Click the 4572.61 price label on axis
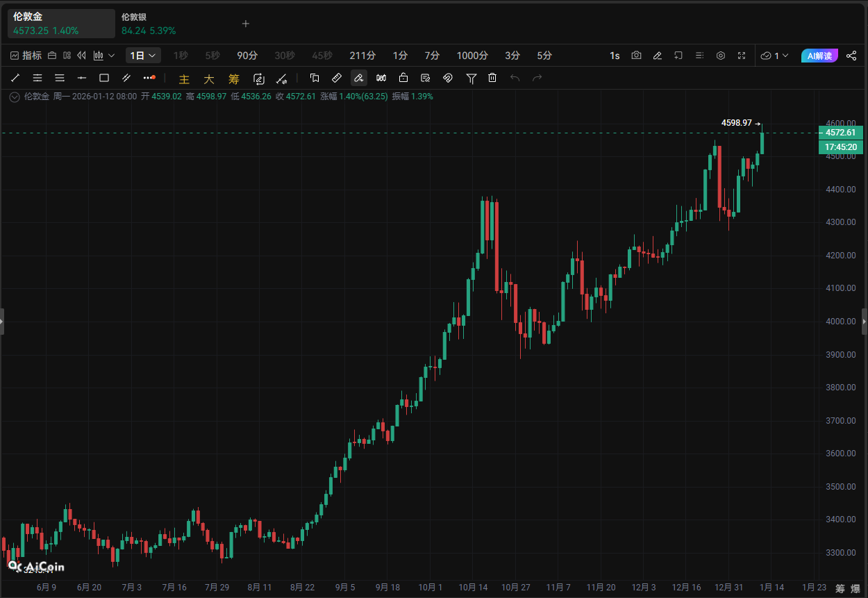Screen dimensions: 868x598 (840, 132)
